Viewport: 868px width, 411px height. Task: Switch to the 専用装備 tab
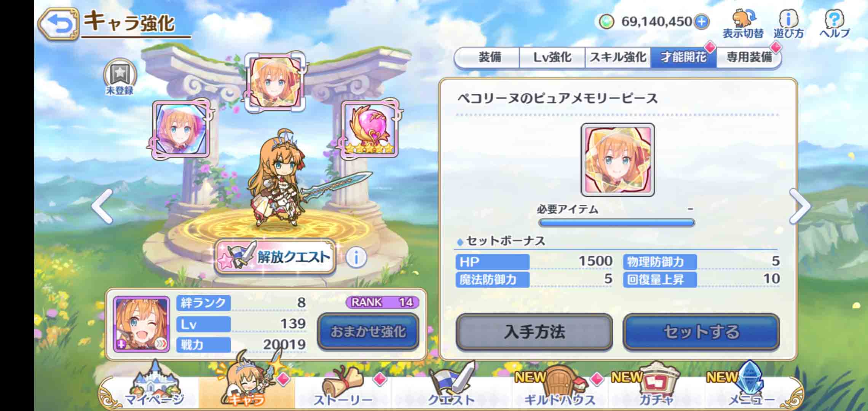pyautogui.click(x=748, y=57)
